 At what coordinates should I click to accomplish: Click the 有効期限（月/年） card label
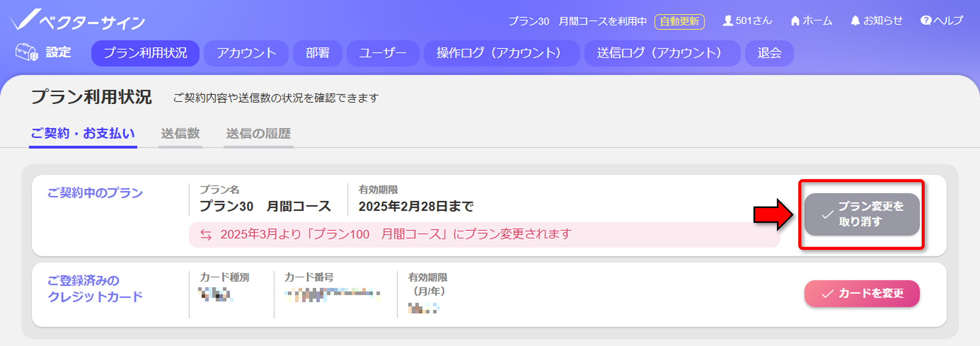click(428, 284)
